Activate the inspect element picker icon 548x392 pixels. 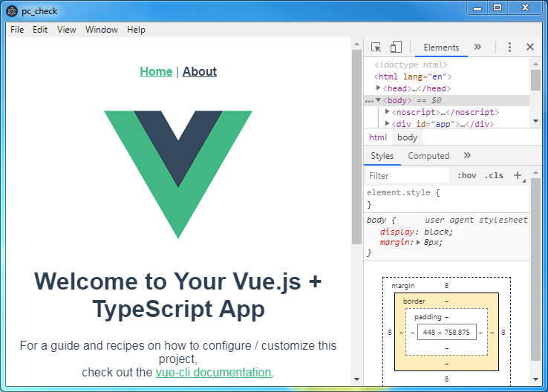(376, 47)
